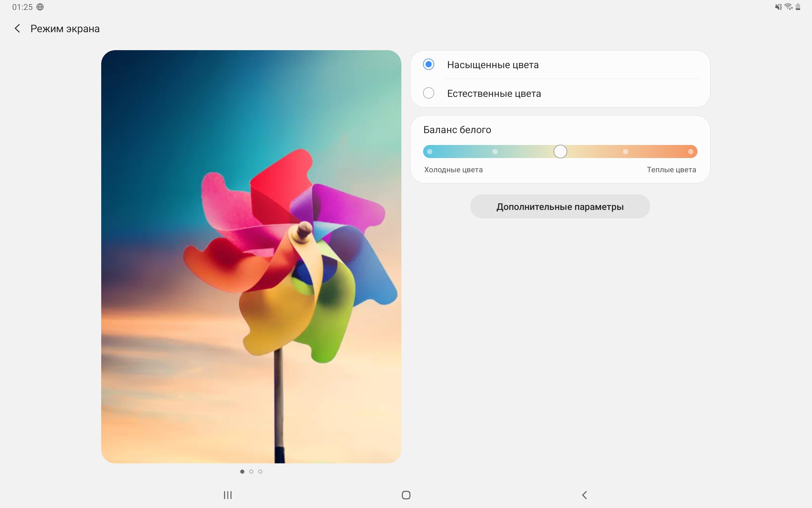The height and width of the screenshot is (508, 812).
Task: Open Дополнительные параметры
Action: 560,206
